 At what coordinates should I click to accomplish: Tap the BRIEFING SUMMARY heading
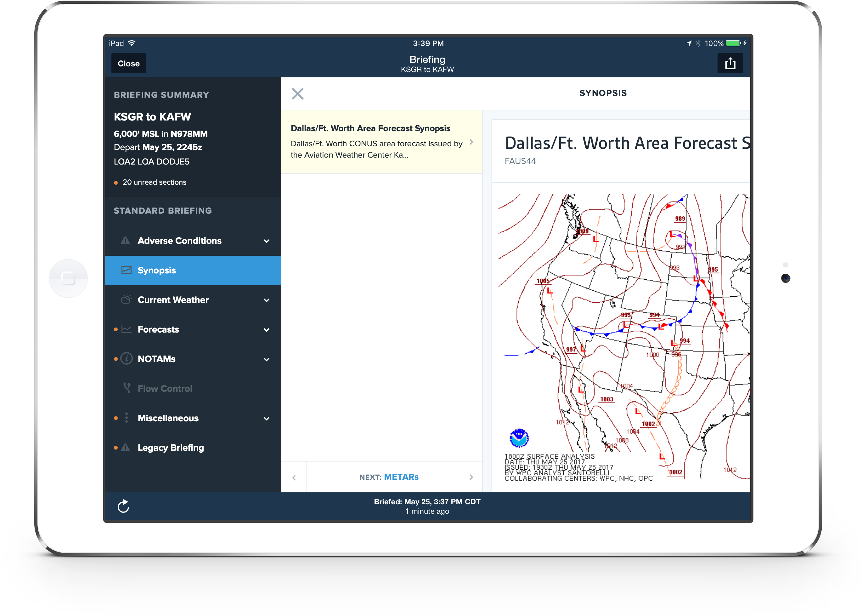click(161, 95)
